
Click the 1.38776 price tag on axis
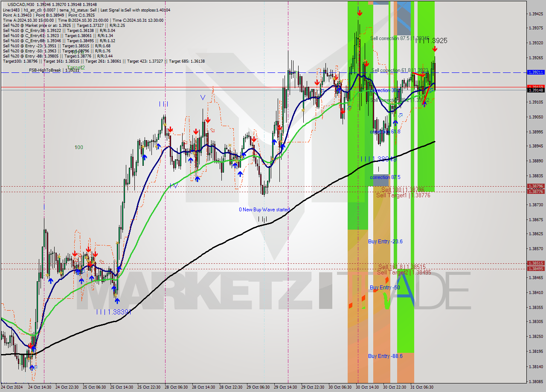click(x=536, y=192)
